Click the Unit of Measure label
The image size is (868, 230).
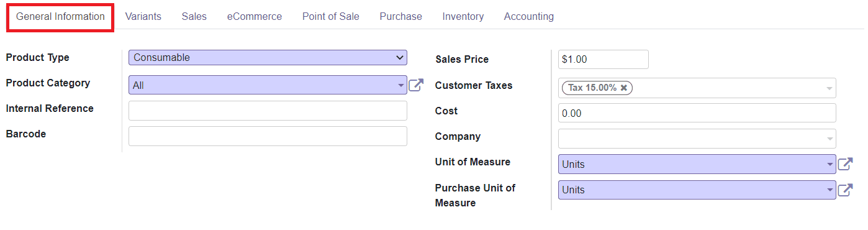[472, 162]
